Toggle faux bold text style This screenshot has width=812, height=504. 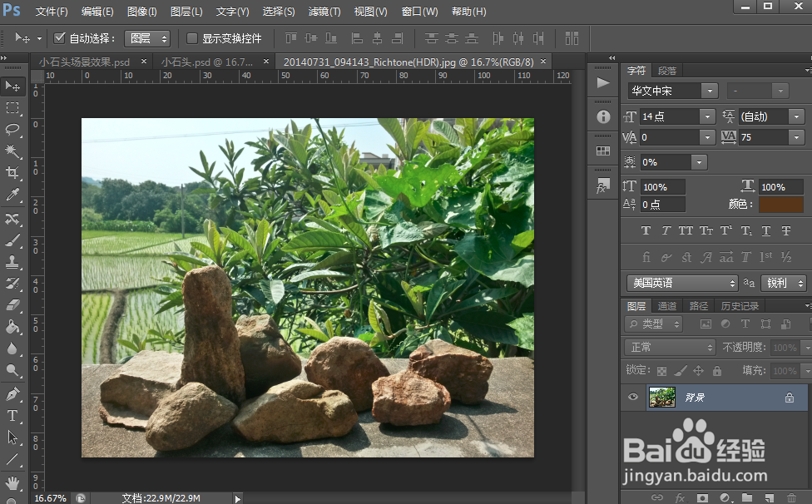point(646,230)
